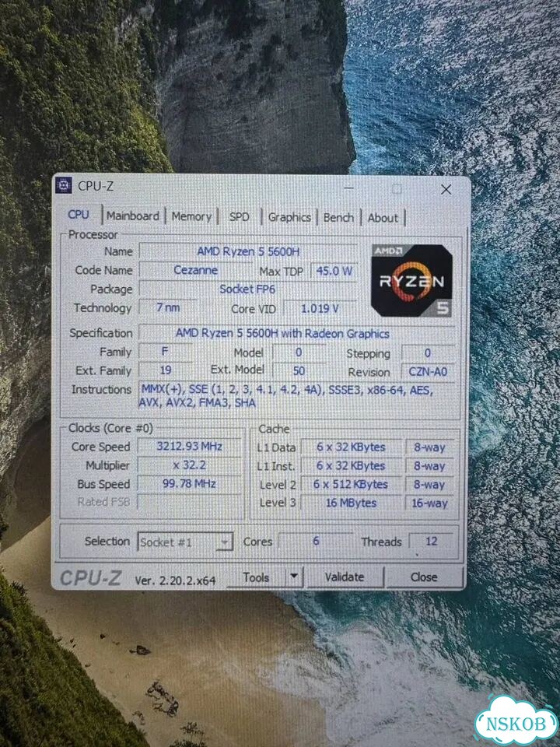Screen dimensions: 560x747
Task: Click the Validate button
Action: [345, 577]
